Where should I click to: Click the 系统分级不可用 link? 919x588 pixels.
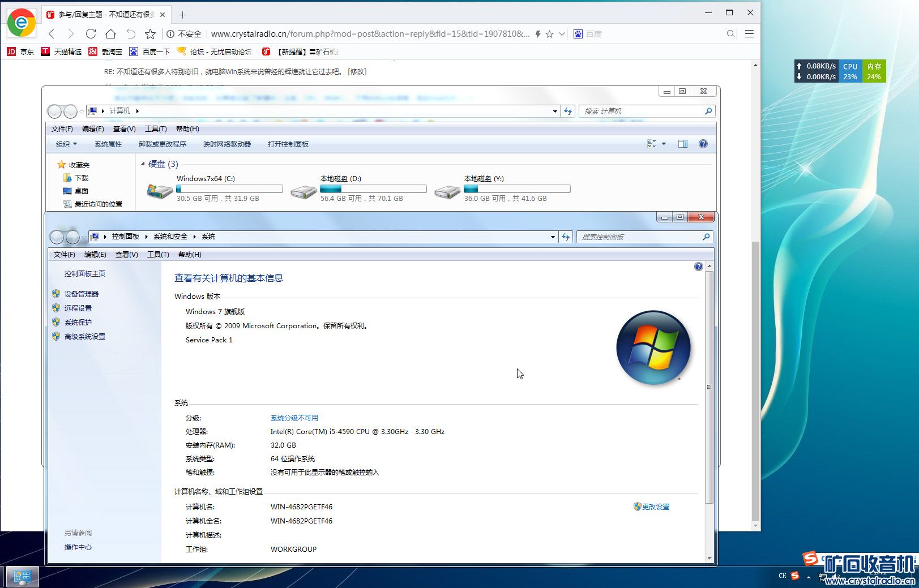294,418
